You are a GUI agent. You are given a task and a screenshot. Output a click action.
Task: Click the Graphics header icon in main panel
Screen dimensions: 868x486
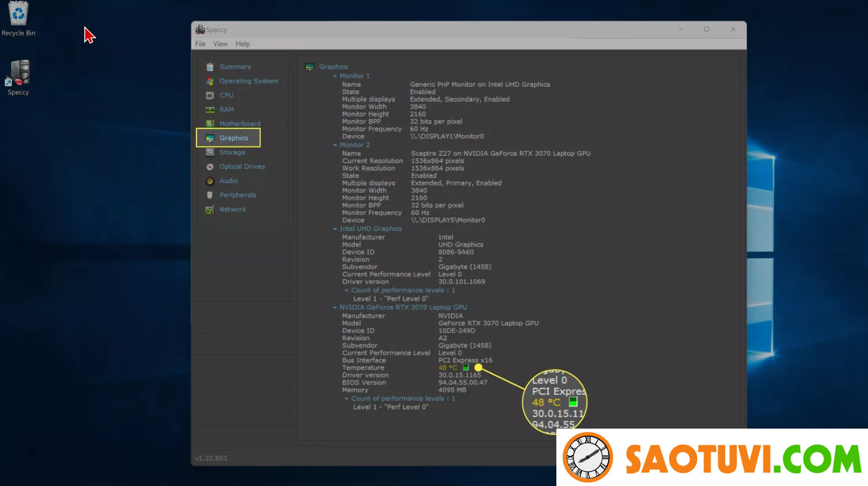[x=310, y=66]
